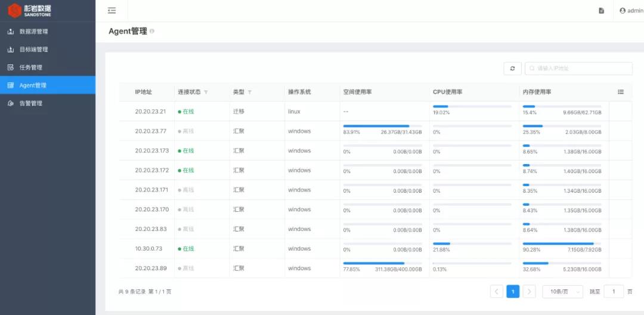Open the 连接状态 column filter
This screenshot has height=315, width=644.
pyautogui.click(x=206, y=92)
